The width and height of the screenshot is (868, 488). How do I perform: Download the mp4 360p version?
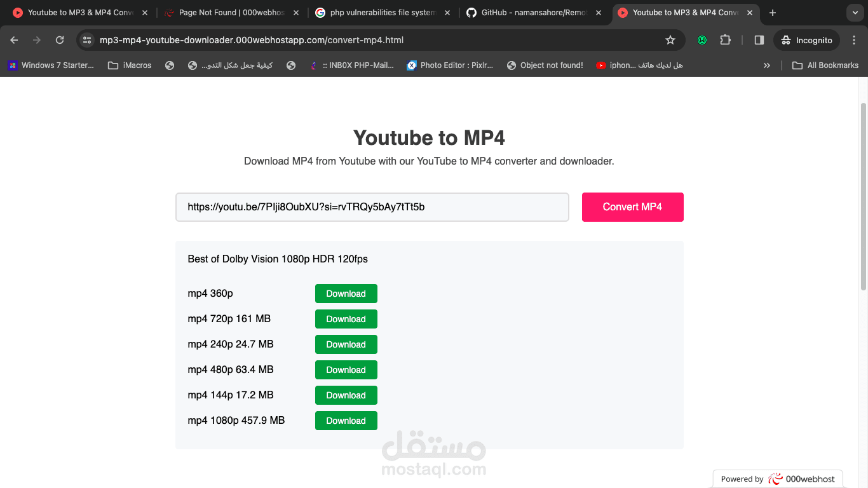346,294
